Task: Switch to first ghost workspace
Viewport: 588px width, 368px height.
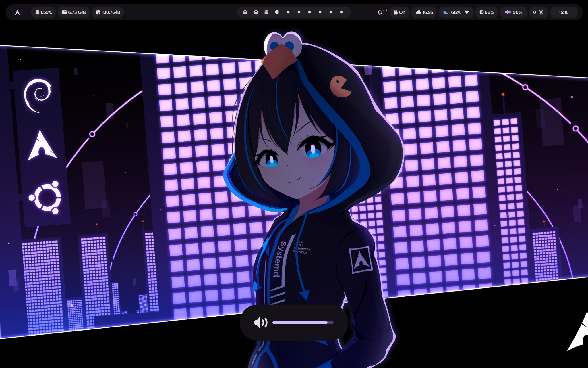Action: 245,12
